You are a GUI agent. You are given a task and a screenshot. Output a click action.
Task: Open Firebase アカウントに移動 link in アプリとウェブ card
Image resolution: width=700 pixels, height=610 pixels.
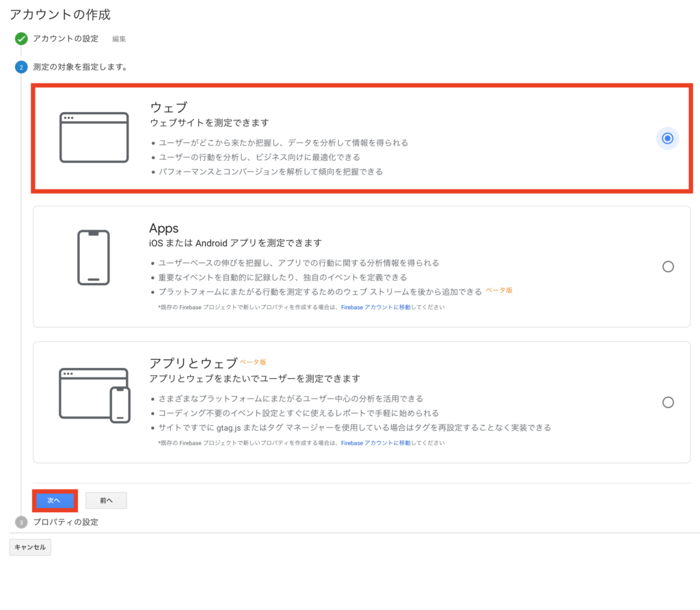pos(375,443)
